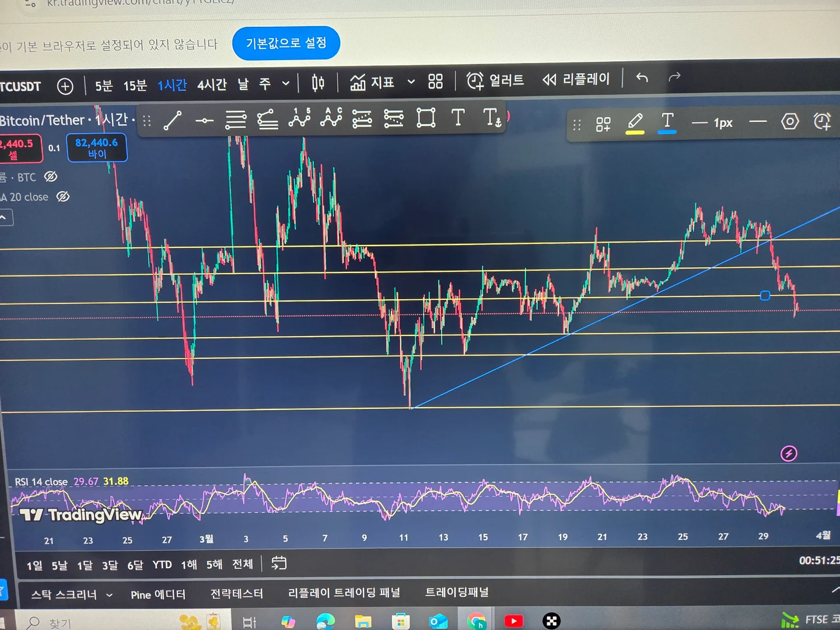Select the short position measuring tool
This screenshot has height=630, width=840.
(x=394, y=118)
